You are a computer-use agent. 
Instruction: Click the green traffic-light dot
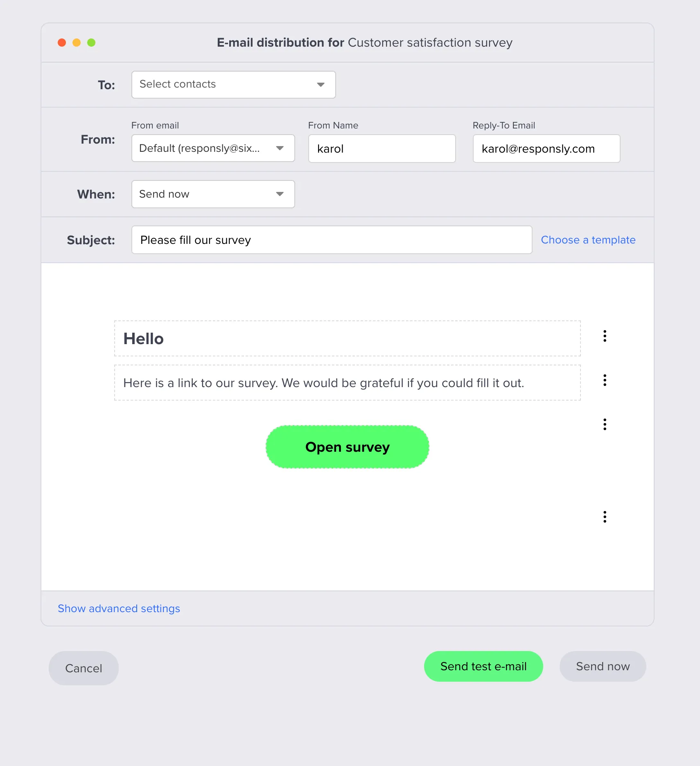(x=91, y=42)
